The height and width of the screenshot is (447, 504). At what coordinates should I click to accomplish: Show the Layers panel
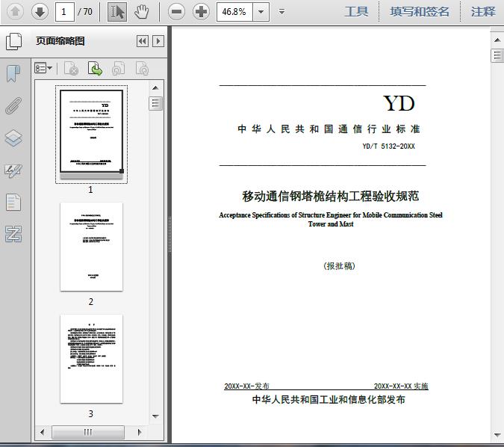pos(13,138)
